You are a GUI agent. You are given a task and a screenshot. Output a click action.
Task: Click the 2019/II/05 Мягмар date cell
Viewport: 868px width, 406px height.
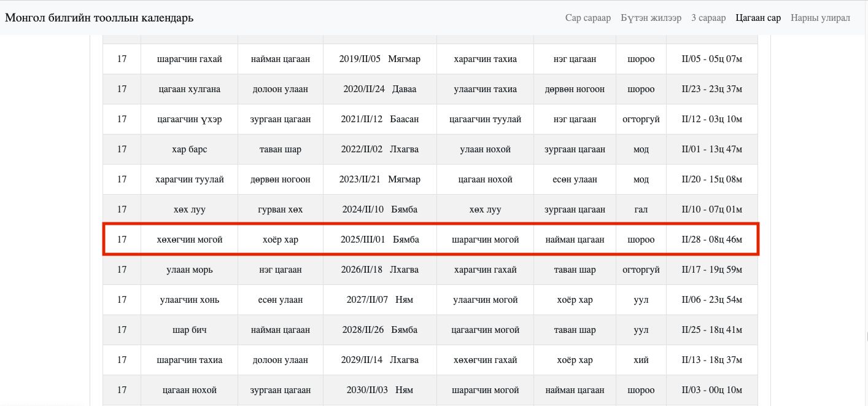click(379, 59)
